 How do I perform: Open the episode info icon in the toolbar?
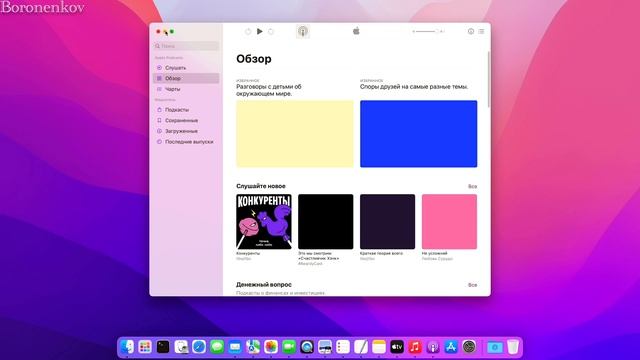click(x=471, y=31)
